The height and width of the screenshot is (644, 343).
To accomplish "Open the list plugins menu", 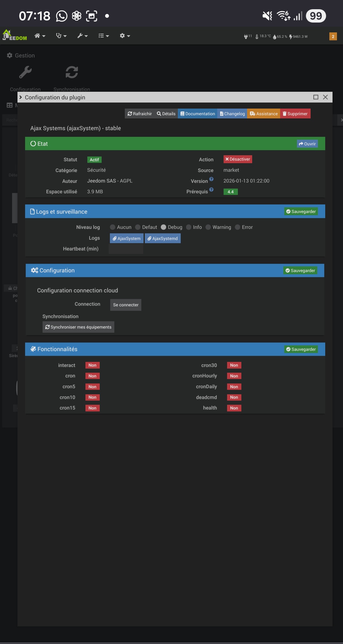I will pyautogui.click(x=104, y=36).
